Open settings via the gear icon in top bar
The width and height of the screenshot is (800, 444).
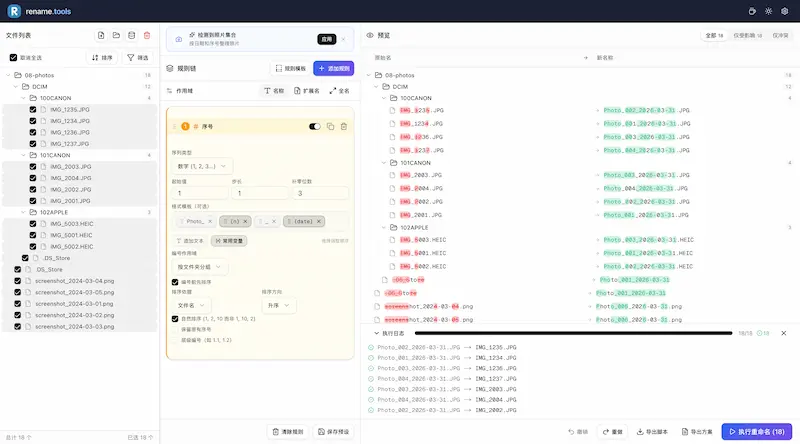click(784, 11)
